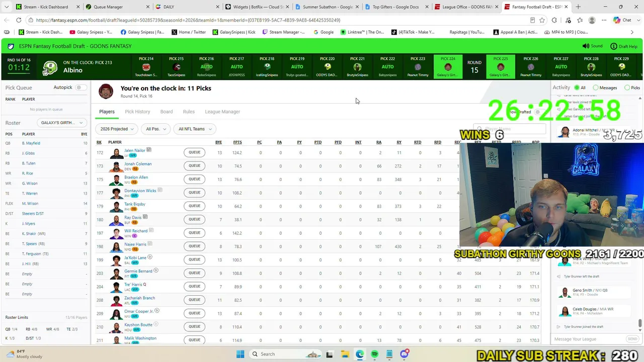Open the All Pos. position filter

[155, 129]
